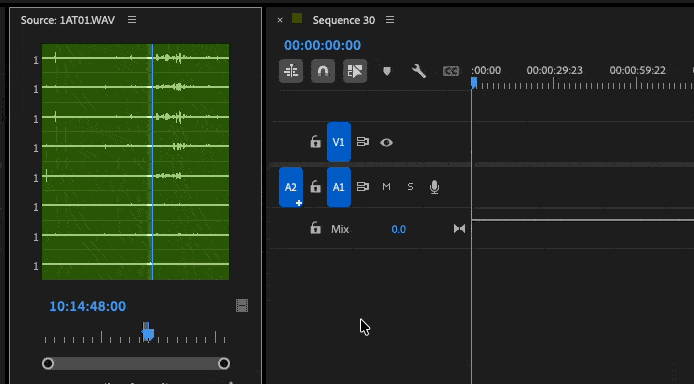The image size is (694, 384).
Task: Toggle V1 track targeting button
Action: coord(339,142)
